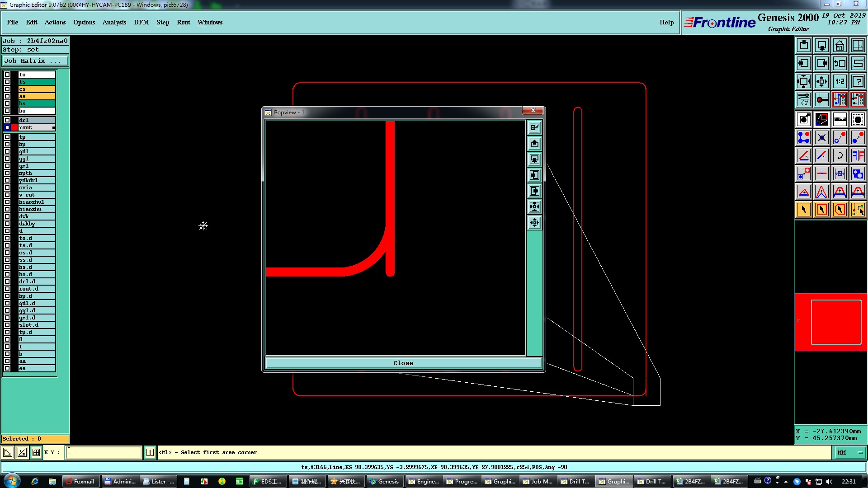Viewport: 868px width, 488px height.
Task: Click the net selection pointer tool
Action: pos(858,210)
